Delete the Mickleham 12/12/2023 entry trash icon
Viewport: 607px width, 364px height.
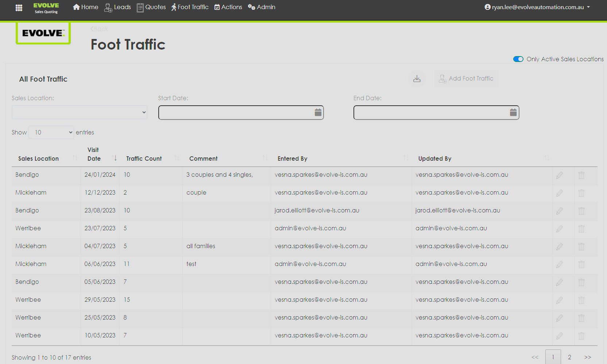pyautogui.click(x=581, y=193)
